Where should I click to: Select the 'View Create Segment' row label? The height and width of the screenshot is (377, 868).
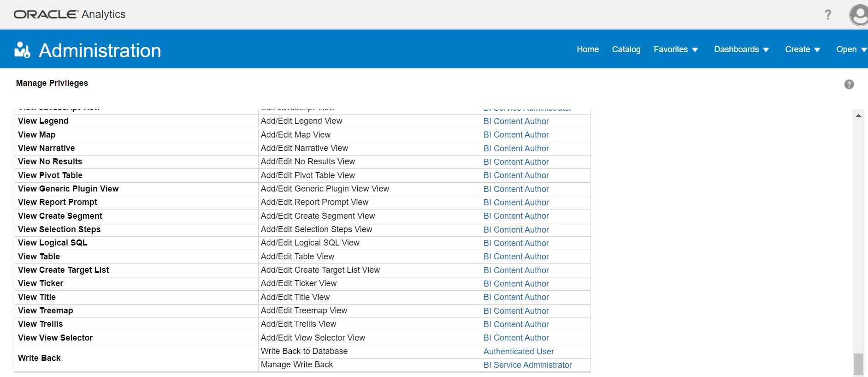pyautogui.click(x=60, y=216)
